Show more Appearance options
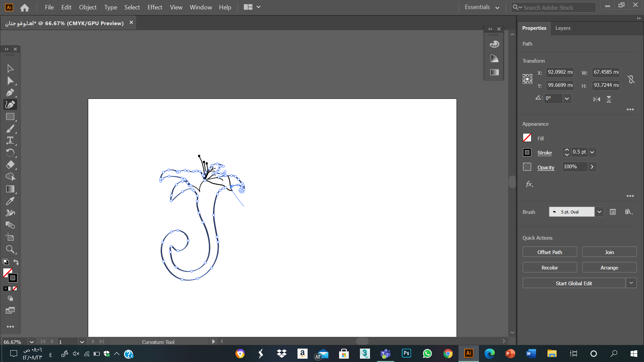The image size is (644, 362). tap(630, 196)
